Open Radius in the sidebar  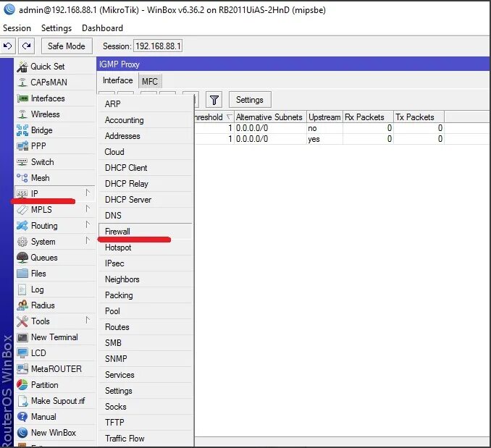[x=55, y=305]
